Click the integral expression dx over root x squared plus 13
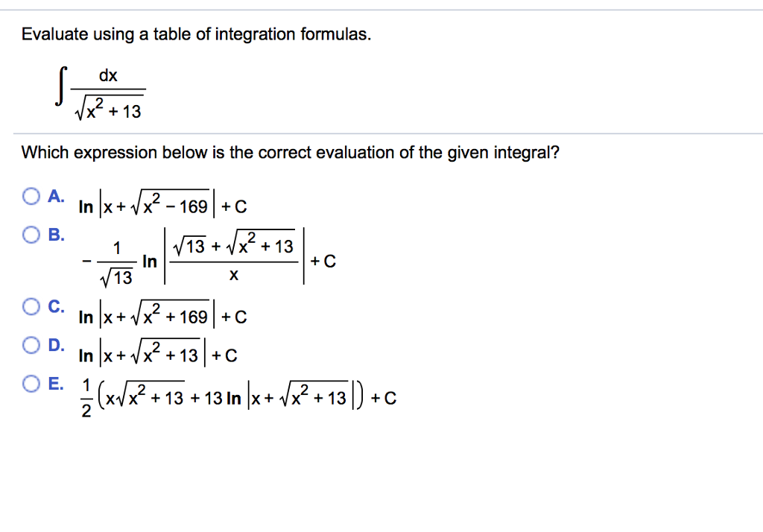The image size is (763, 532). tap(101, 90)
